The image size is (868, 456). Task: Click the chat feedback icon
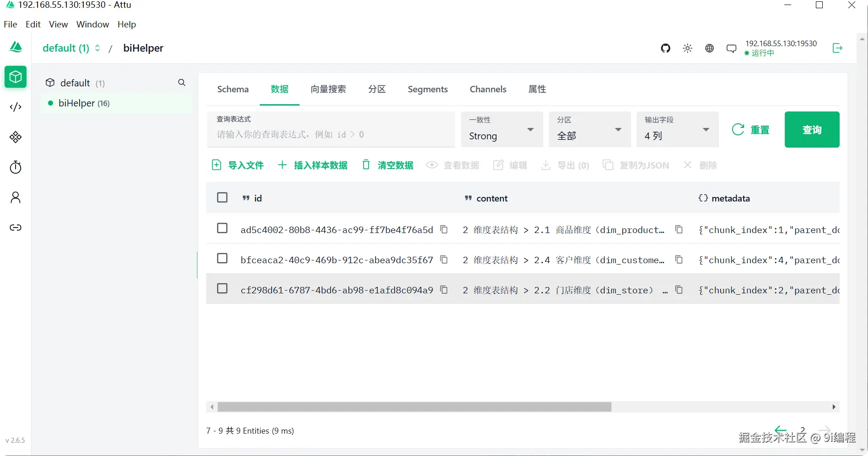click(x=731, y=48)
